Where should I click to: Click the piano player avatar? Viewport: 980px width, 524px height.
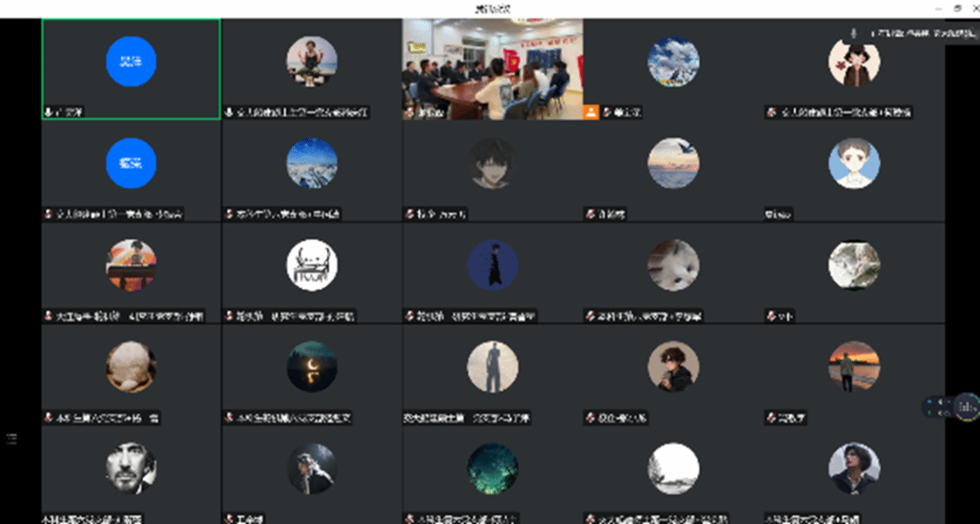tap(131, 265)
